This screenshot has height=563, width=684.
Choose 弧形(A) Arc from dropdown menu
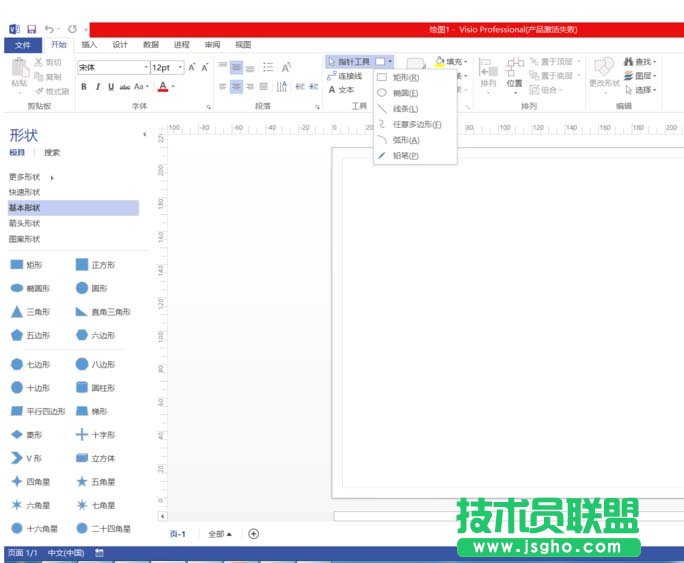coord(415,140)
